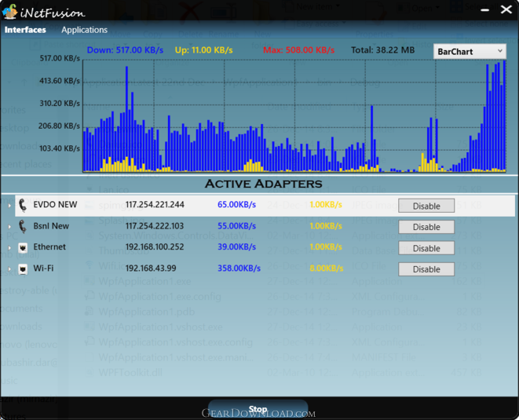Expand the Bsnl New adapter row
This screenshot has width=519, height=420.
tap(9, 227)
